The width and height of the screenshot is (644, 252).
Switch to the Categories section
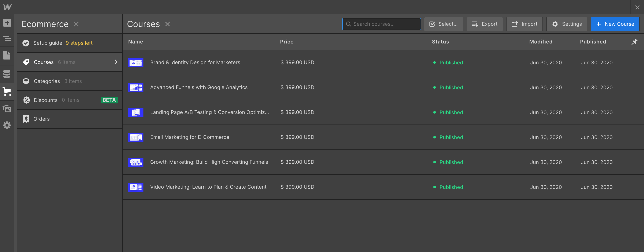[x=47, y=81]
